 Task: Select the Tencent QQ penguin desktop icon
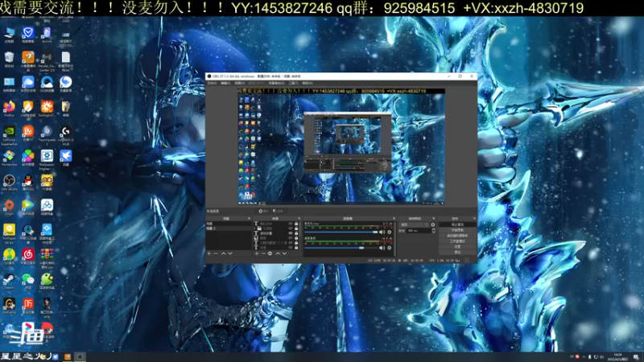point(28,183)
